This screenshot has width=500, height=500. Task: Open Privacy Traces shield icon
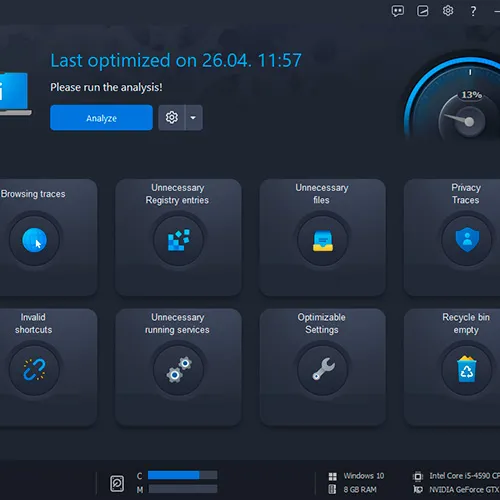[467, 240]
